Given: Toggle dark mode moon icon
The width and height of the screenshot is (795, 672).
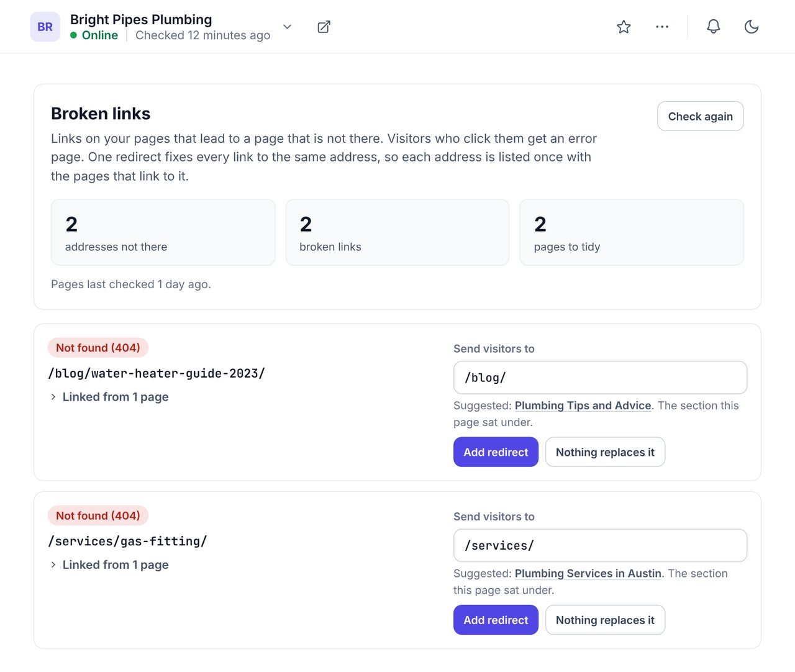Looking at the screenshot, I should pos(752,27).
